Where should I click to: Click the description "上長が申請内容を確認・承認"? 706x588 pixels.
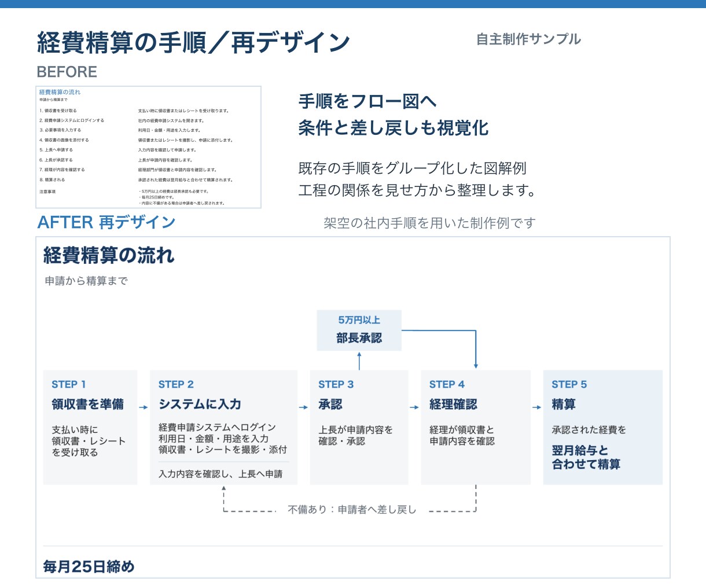coord(355,435)
